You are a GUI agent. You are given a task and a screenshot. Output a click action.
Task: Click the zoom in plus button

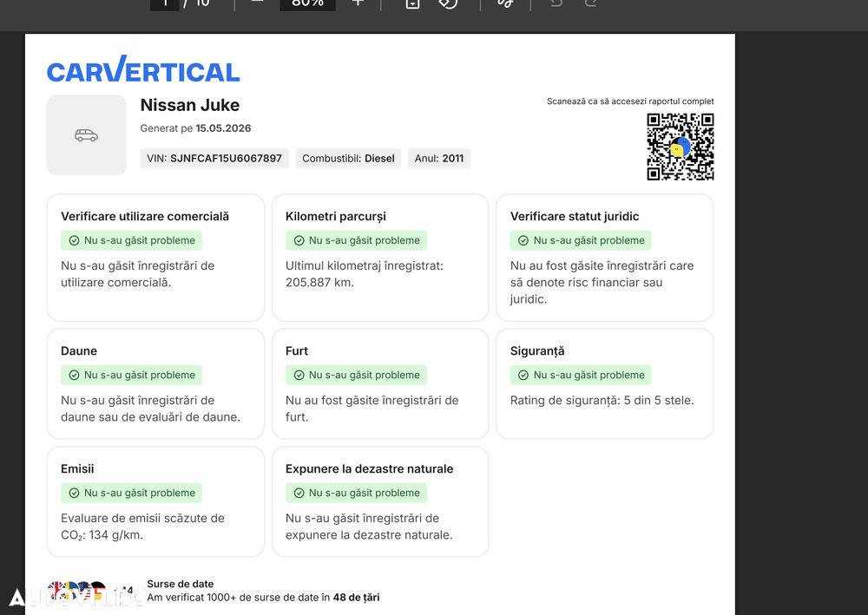[358, 3]
